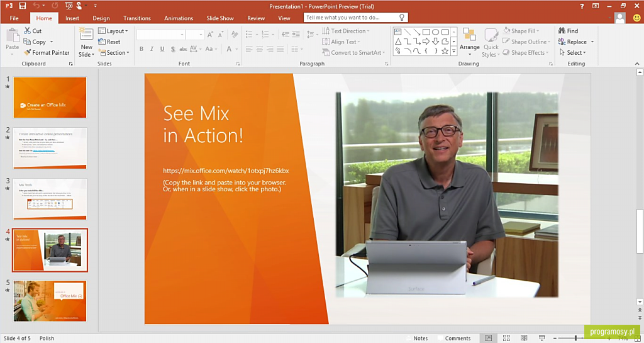The width and height of the screenshot is (644, 343).
Task: Select the Oval shape in gallery
Action: point(436,31)
